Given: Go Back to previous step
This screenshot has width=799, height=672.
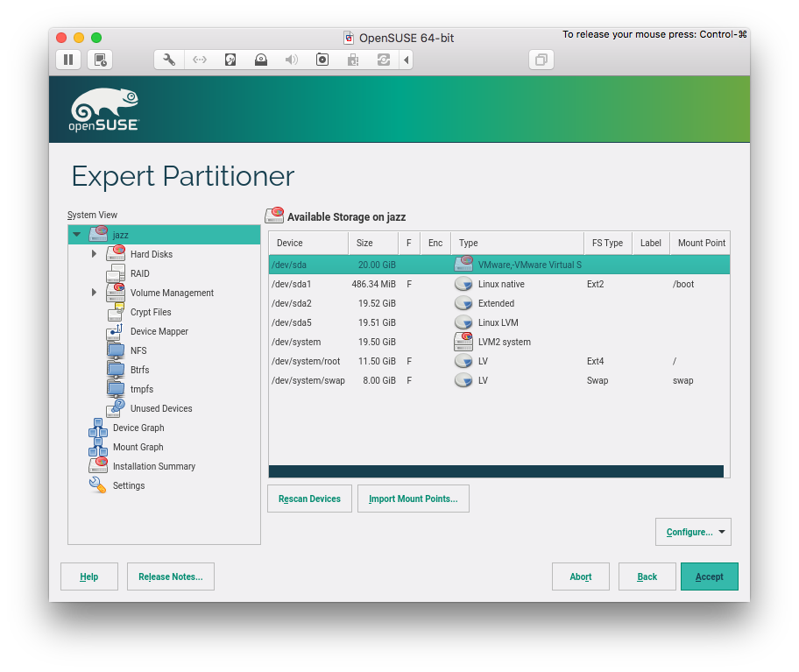Looking at the screenshot, I should point(647,577).
